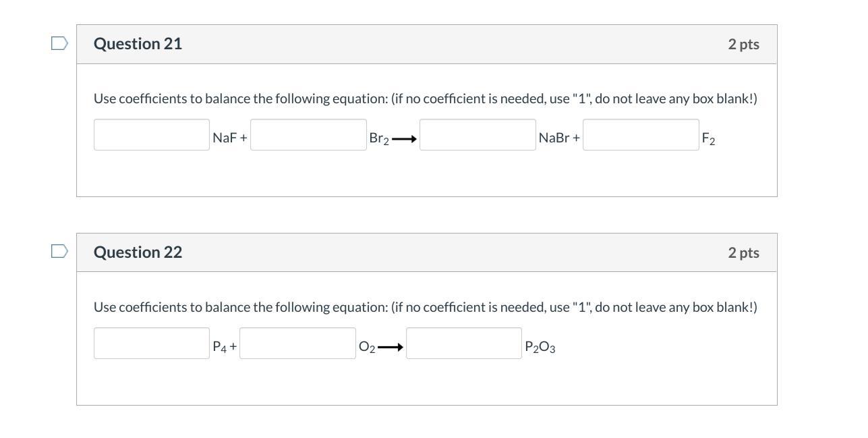868x438 pixels.
Task: Click the NaBr formula label
Action: [554, 138]
